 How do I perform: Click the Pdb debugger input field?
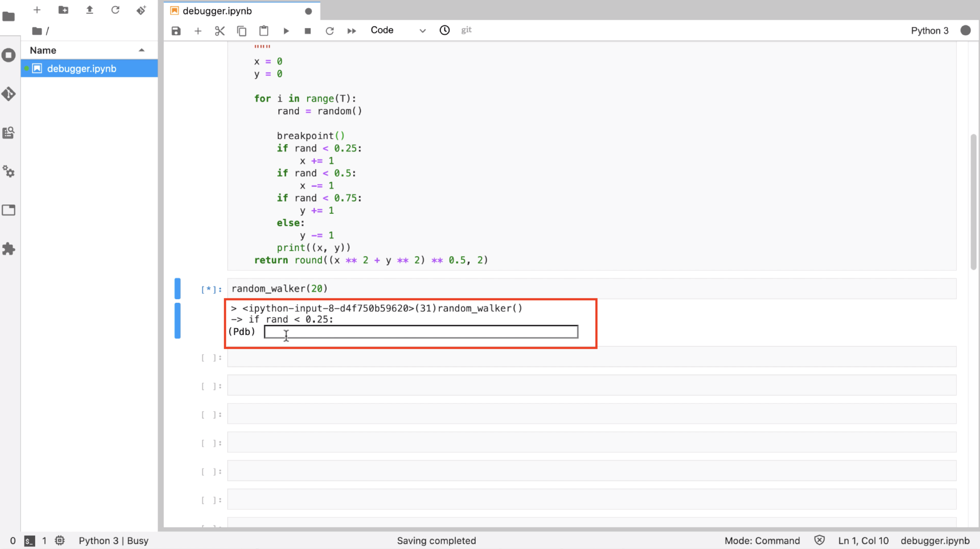tap(420, 332)
